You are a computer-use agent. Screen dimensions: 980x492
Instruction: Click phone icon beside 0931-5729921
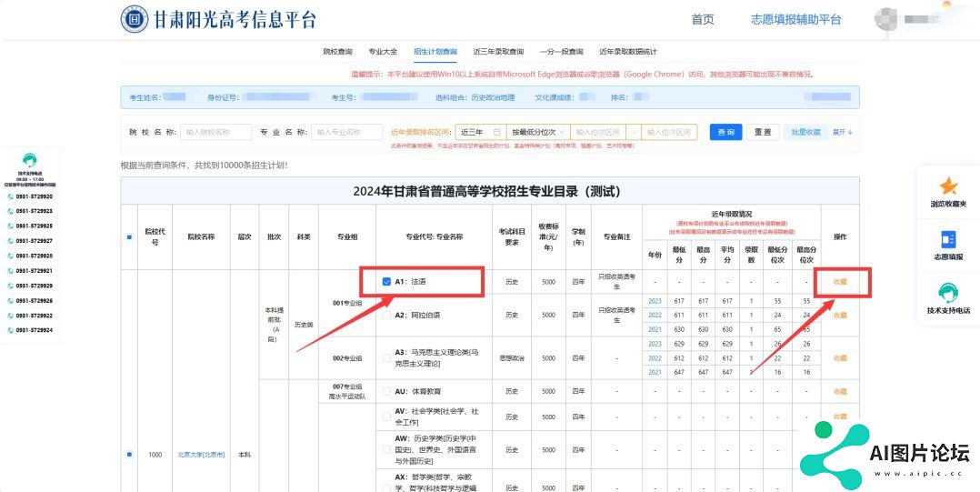pyautogui.click(x=10, y=271)
